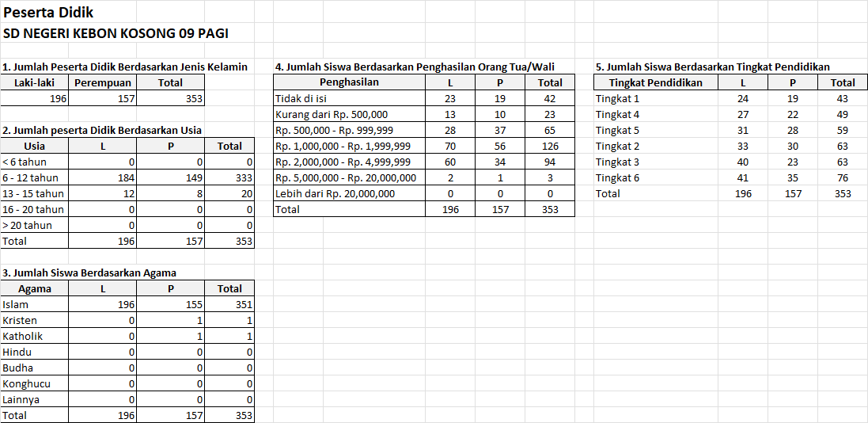Click total 76 in the Tingkat 6 row
868x423 pixels.
(x=843, y=178)
